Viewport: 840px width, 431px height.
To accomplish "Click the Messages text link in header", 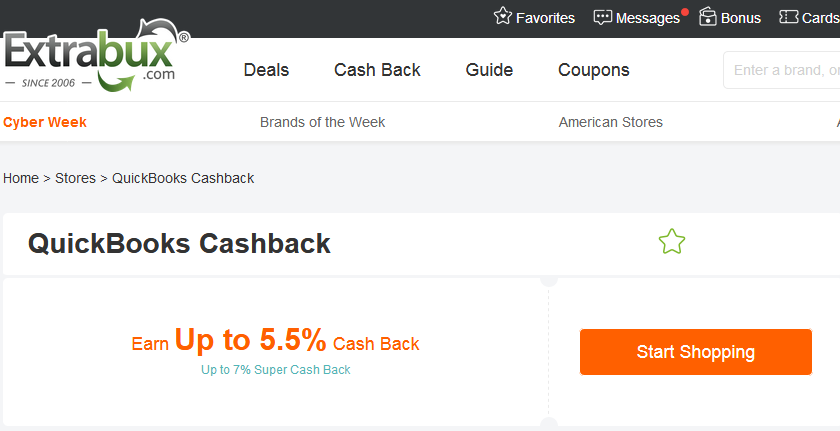I will click(647, 18).
